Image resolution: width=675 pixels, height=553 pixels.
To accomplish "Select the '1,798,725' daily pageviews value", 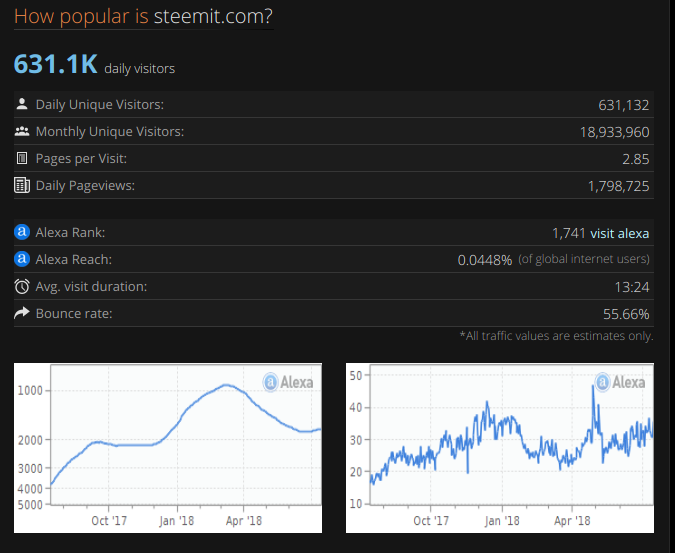I will [619, 186].
